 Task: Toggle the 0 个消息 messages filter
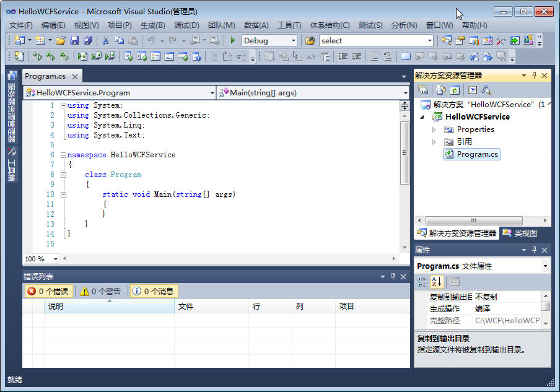154,291
